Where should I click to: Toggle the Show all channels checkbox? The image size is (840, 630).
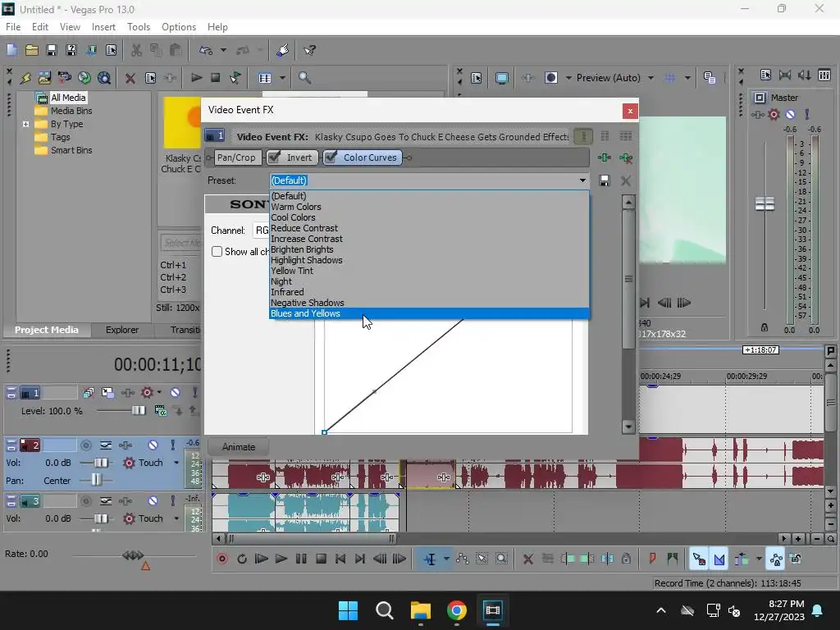[217, 251]
